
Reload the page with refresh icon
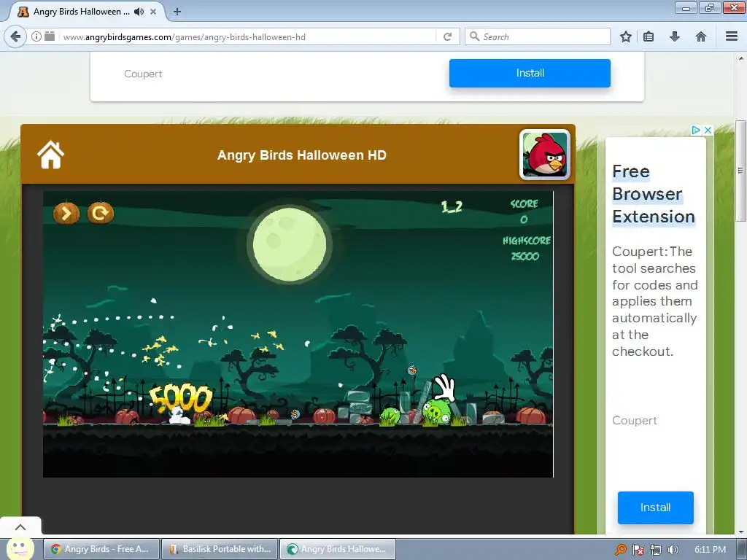click(x=447, y=36)
